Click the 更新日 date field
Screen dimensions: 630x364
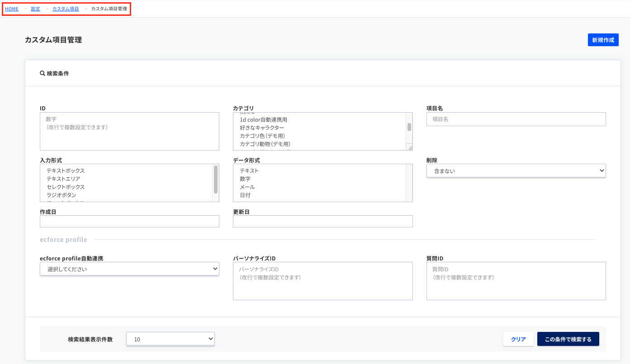tap(322, 222)
